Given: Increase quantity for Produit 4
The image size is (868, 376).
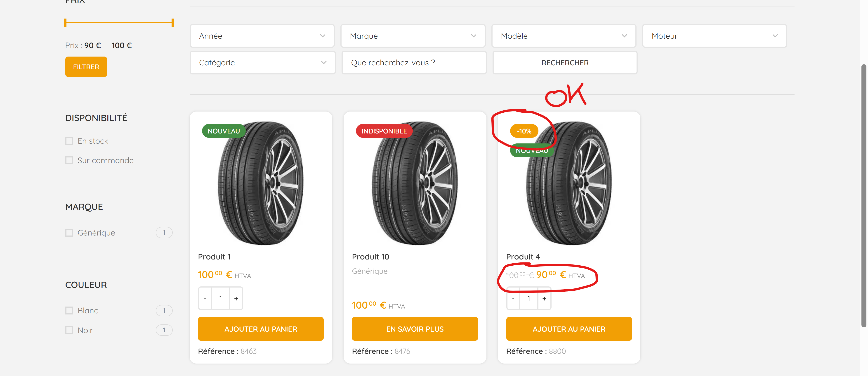Looking at the screenshot, I should pos(544,298).
